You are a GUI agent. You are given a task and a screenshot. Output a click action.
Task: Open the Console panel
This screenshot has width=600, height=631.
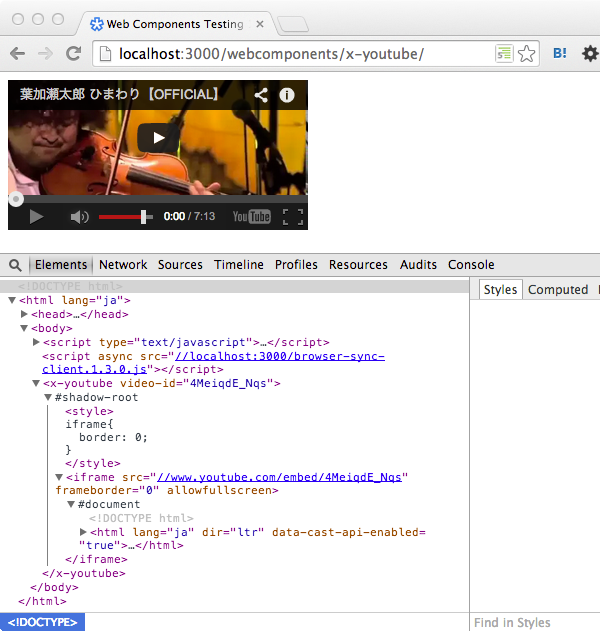coord(471,265)
